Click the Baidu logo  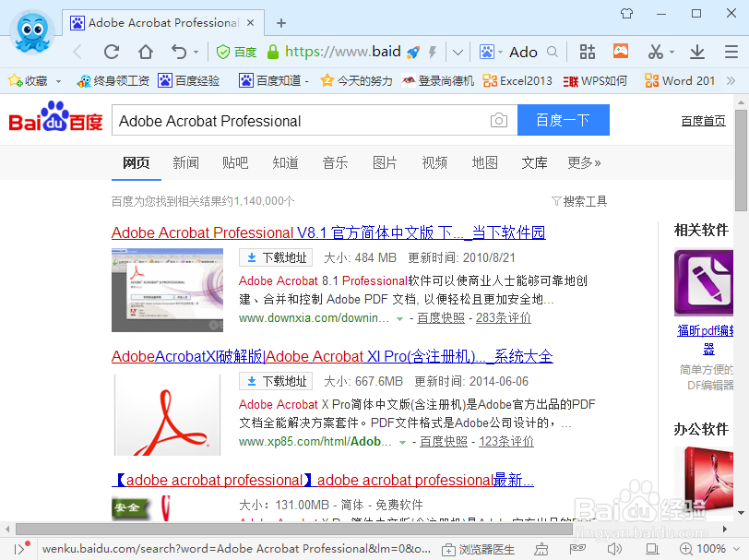click(55, 117)
